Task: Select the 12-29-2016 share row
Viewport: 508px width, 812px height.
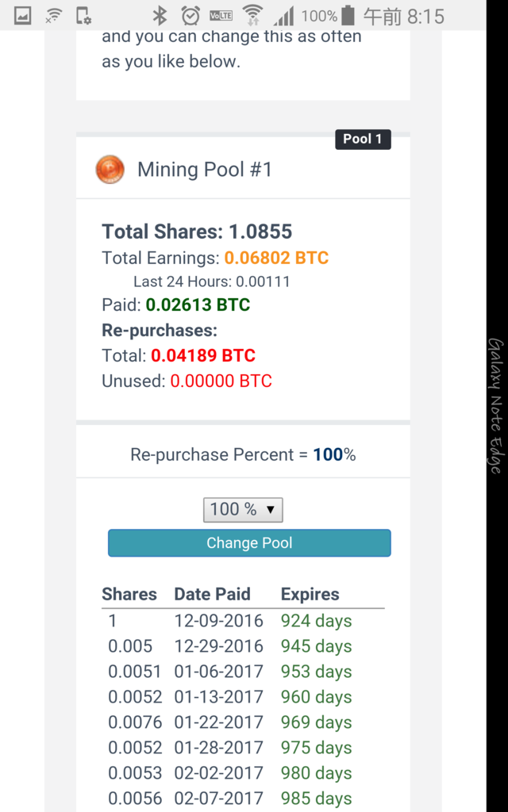Action: (243, 645)
